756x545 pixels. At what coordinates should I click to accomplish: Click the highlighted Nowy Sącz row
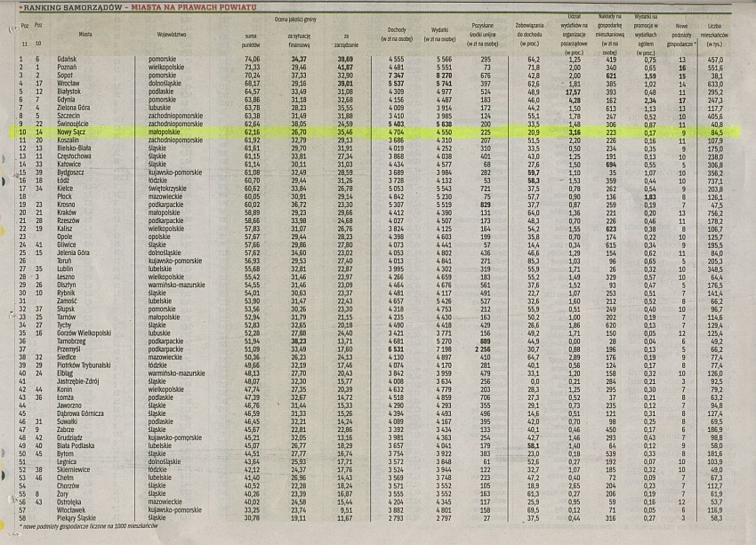378,131
